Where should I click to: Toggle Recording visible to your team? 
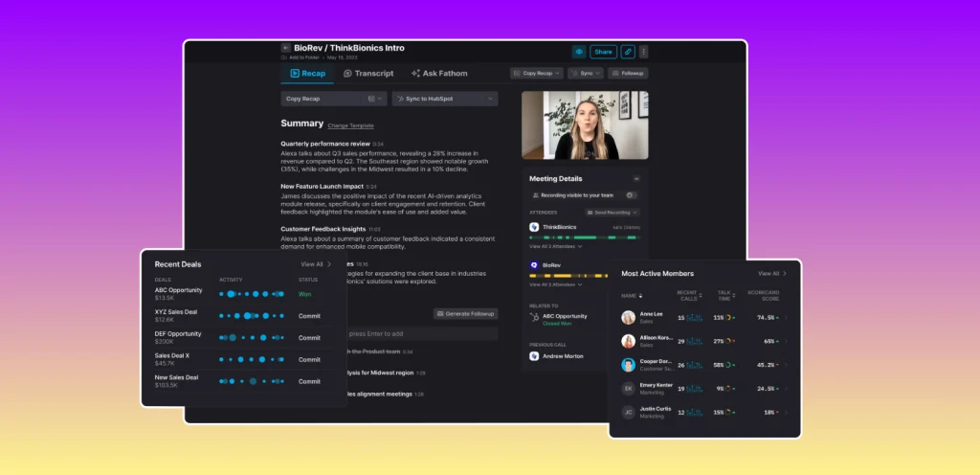tap(630, 195)
